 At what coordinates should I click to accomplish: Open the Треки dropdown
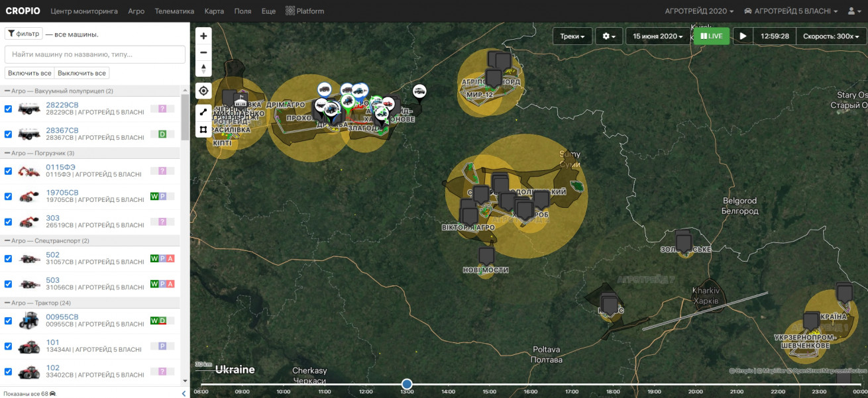pos(572,36)
